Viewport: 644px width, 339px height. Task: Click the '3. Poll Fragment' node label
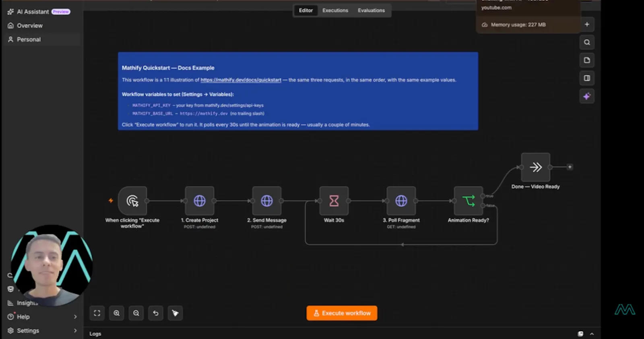(x=401, y=220)
